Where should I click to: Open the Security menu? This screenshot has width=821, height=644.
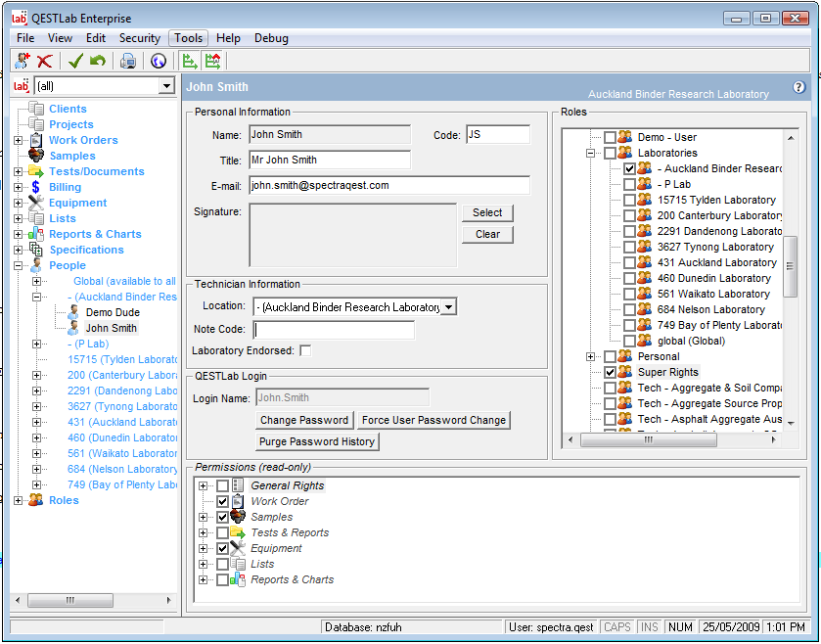point(139,38)
